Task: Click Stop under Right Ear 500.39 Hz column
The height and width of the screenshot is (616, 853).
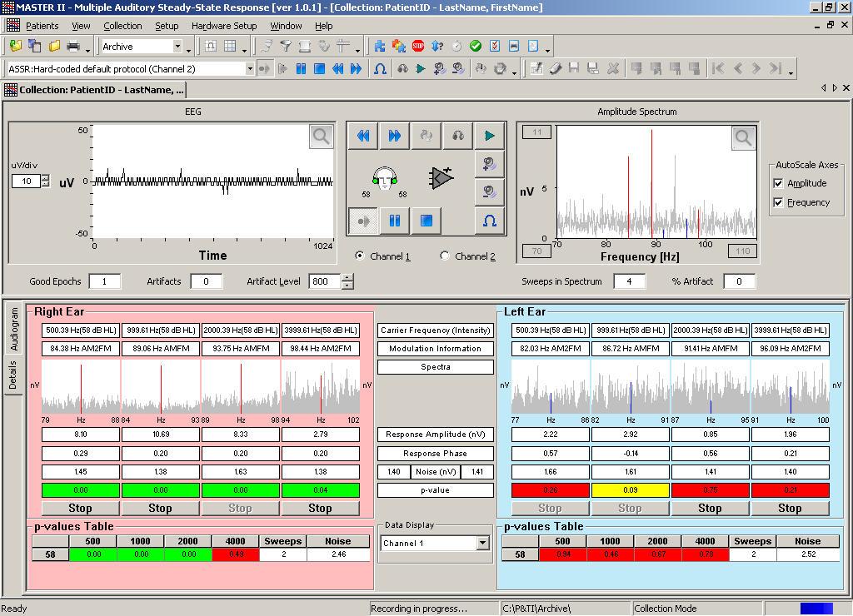Action: point(80,508)
